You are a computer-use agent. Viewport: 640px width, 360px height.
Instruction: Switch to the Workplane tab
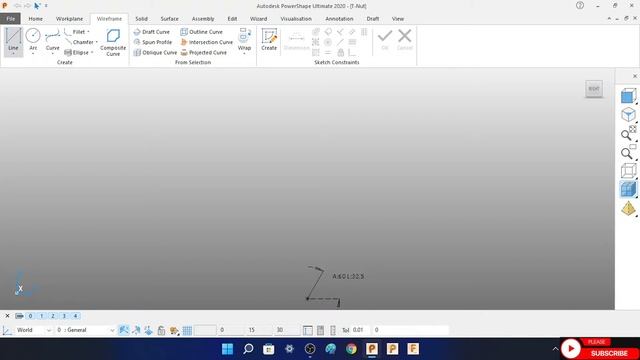coord(69,19)
